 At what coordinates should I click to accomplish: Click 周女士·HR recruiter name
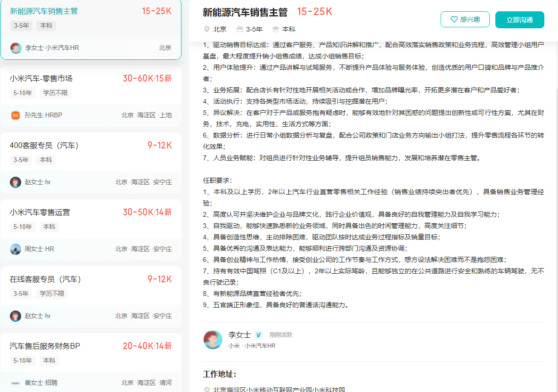tap(40, 249)
